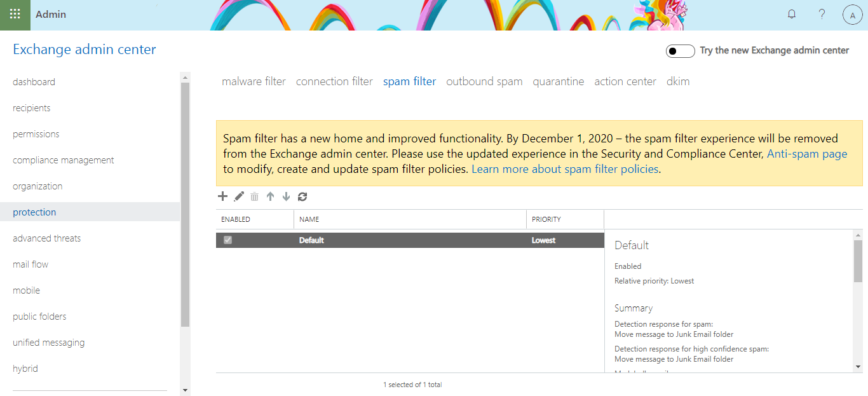Click '1 selected of 1 total' status
This screenshot has width=868, height=396.
point(412,385)
